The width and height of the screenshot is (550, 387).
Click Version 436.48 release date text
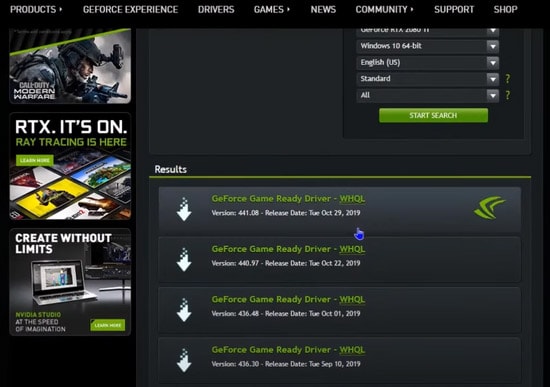pyautogui.click(x=286, y=314)
